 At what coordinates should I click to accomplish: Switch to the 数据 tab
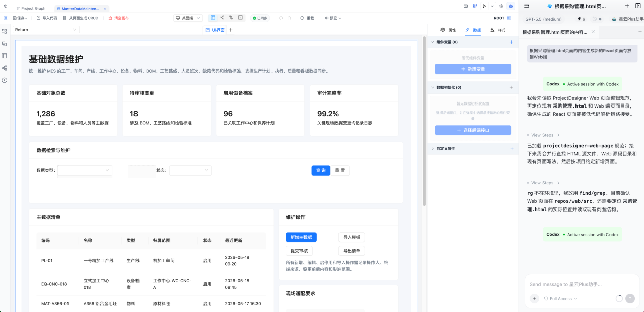tap(473, 30)
